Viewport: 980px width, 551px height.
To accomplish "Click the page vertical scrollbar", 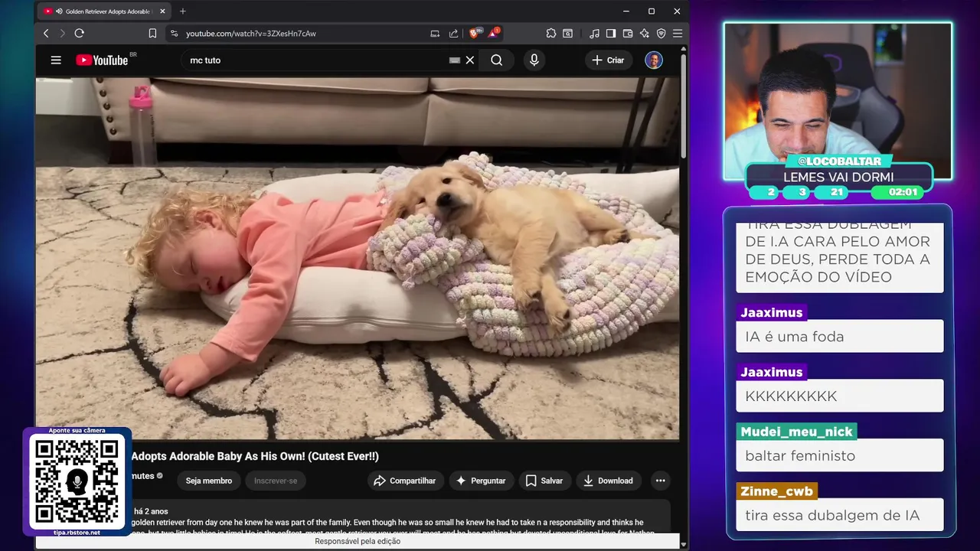I will point(683,107).
